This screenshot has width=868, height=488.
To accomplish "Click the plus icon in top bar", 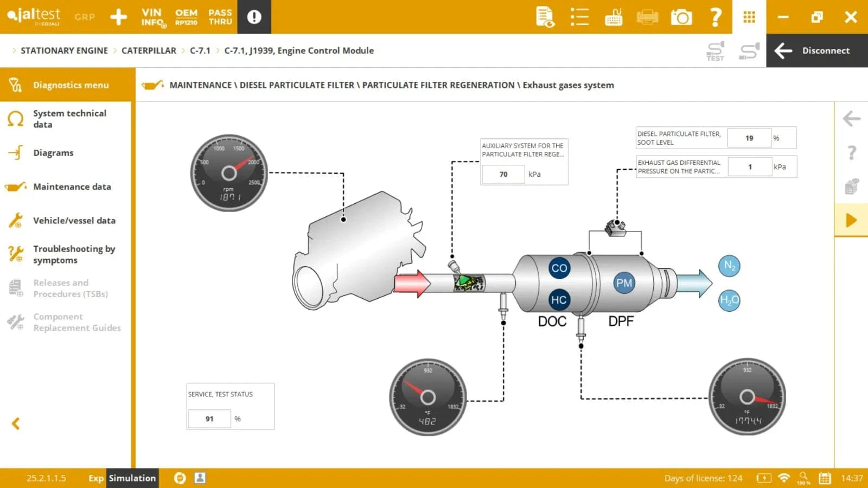I will [118, 17].
